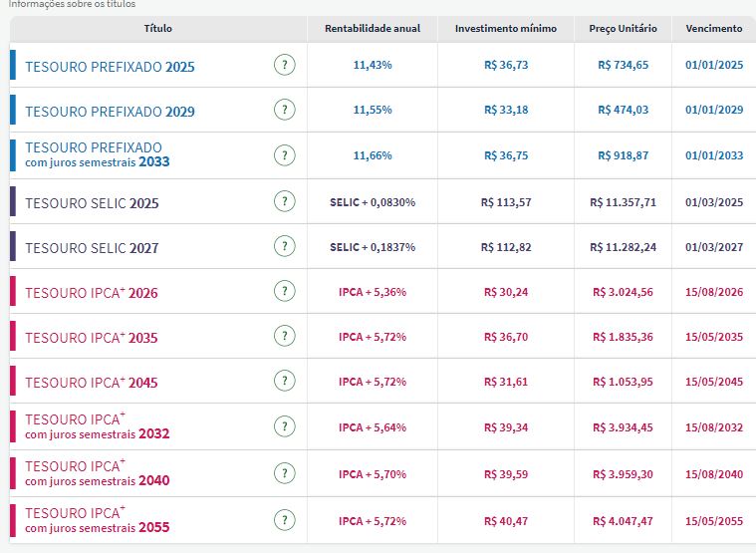Click question mark for Tesouro Prefixado 2033
This screenshot has height=553, width=756.
coord(285,155)
